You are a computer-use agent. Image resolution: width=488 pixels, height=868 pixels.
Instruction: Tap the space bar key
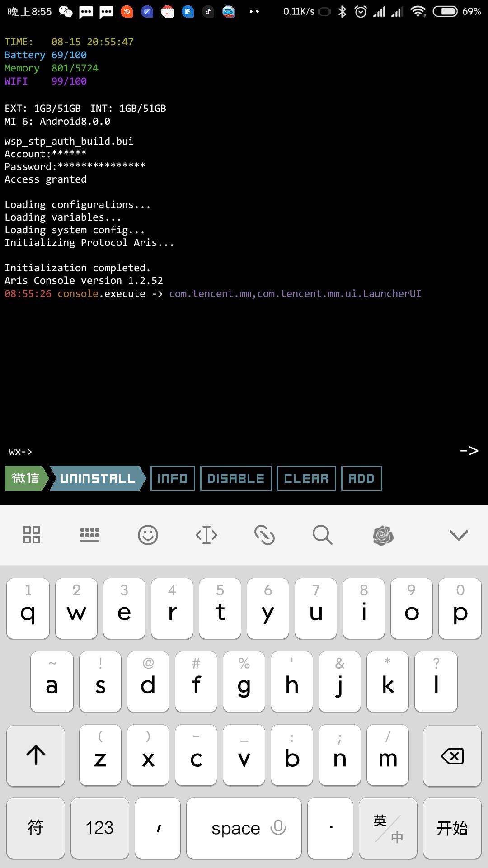point(244,828)
